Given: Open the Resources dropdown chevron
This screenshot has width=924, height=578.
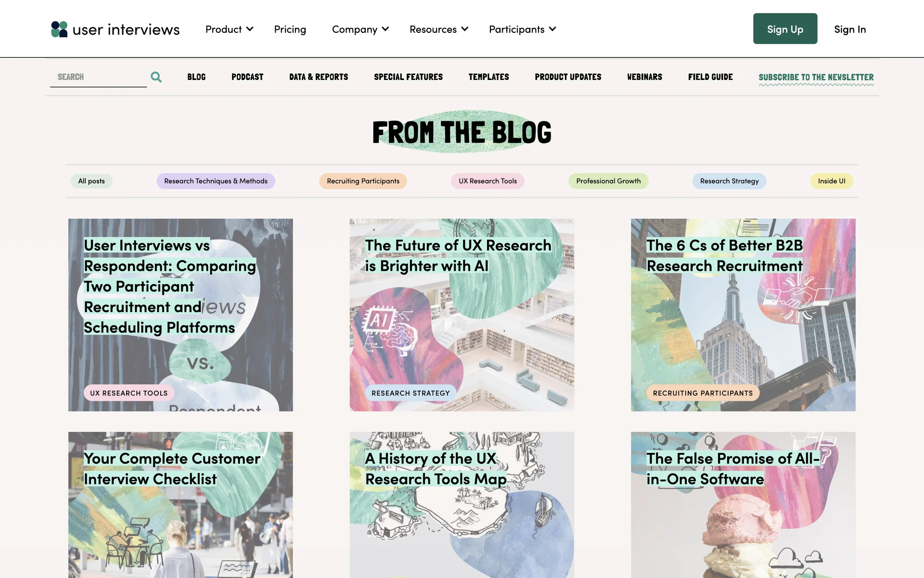Looking at the screenshot, I should pyautogui.click(x=464, y=29).
